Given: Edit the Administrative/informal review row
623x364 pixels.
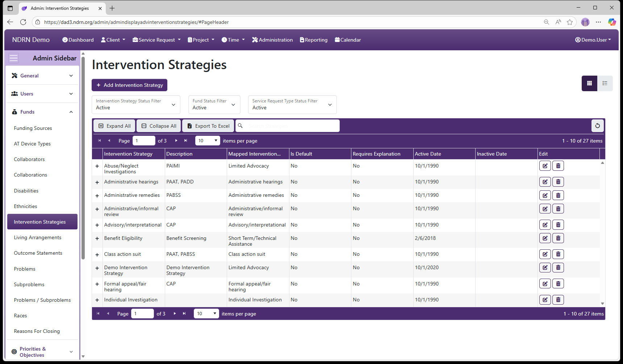Looking at the screenshot, I should coord(545,209).
